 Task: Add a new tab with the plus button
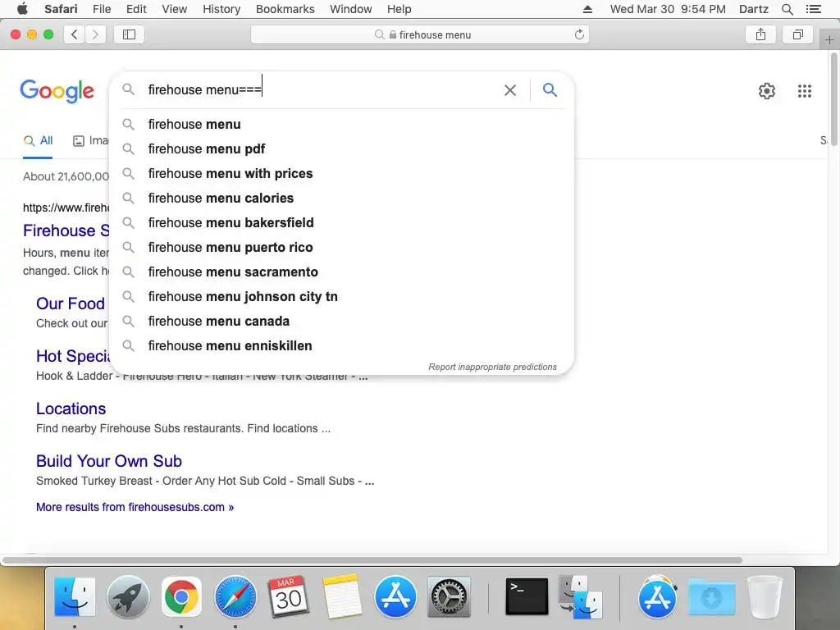point(829,39)
